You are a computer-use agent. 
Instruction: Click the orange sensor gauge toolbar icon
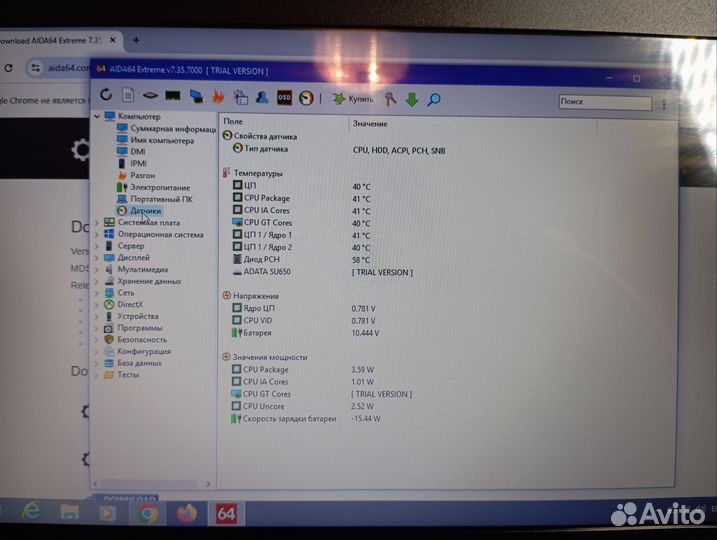[306, 98]
